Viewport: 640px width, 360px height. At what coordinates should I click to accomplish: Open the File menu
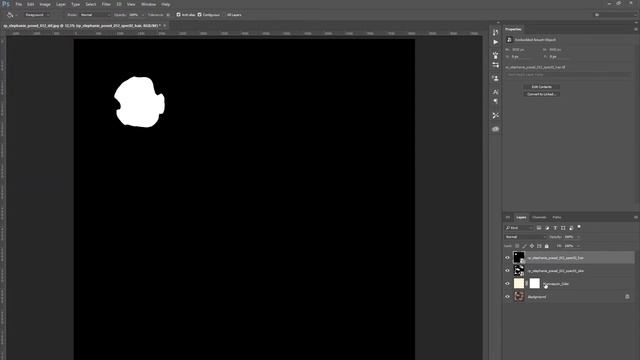pyautogui.click(x=19, y=4)
